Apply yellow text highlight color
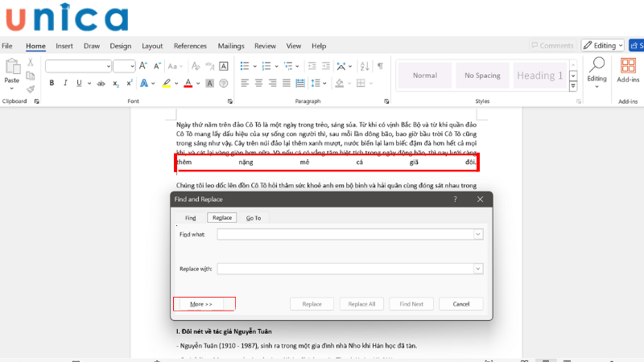The height and width of the screenshot is (362, 644). [x=167, y=84]
